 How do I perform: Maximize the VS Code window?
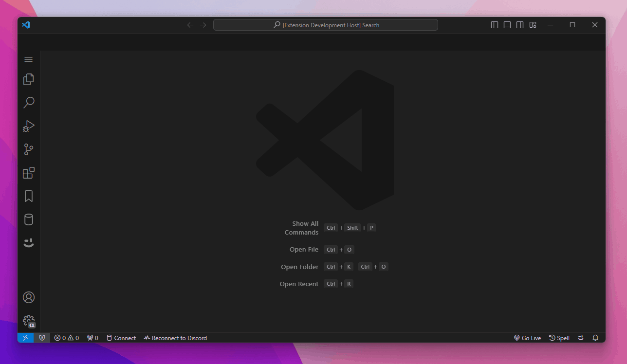(x=572, y=25)
